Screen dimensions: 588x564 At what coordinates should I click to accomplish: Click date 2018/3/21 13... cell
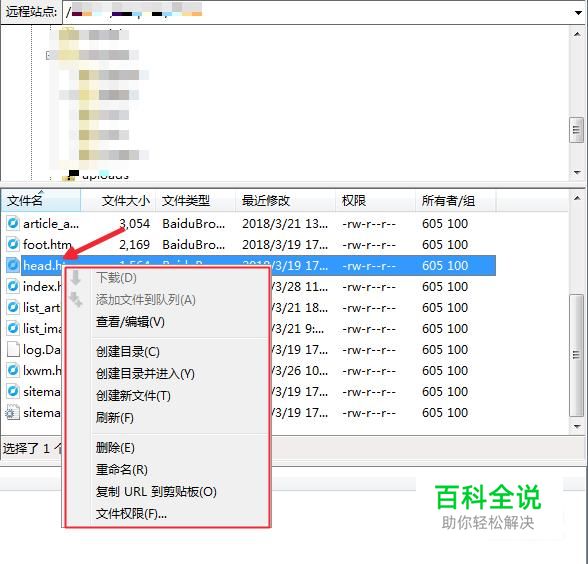pos(285,224)
